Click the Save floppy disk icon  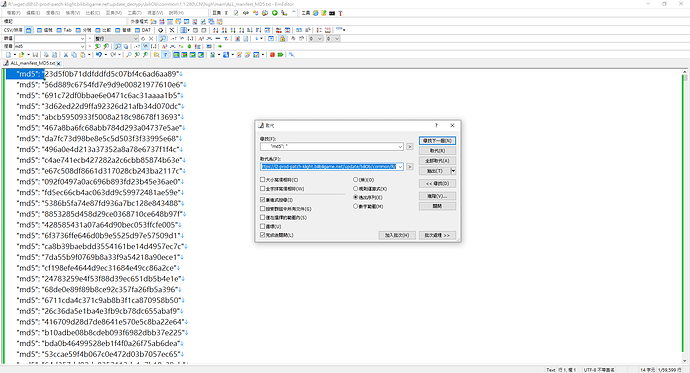pyautogui.click(x=35, y=55)
